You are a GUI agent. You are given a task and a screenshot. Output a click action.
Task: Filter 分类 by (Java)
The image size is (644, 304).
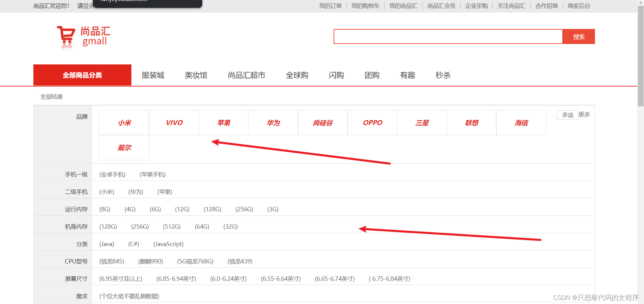107,244
